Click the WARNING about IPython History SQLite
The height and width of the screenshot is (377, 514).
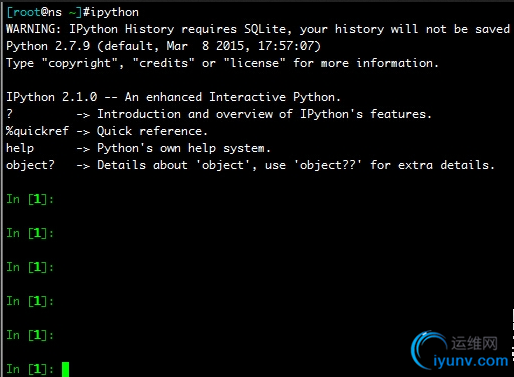(258, 29)
